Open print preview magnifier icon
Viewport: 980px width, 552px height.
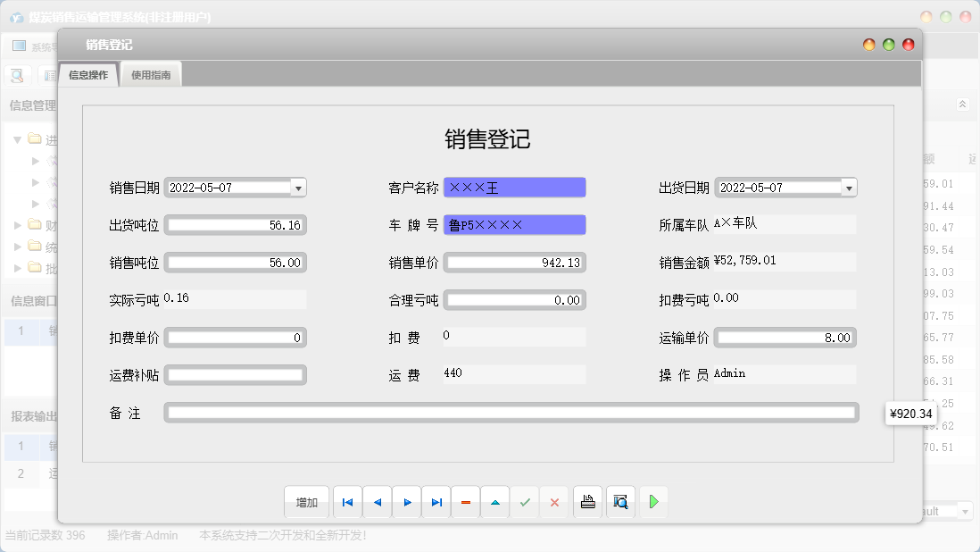pos(620,501)
